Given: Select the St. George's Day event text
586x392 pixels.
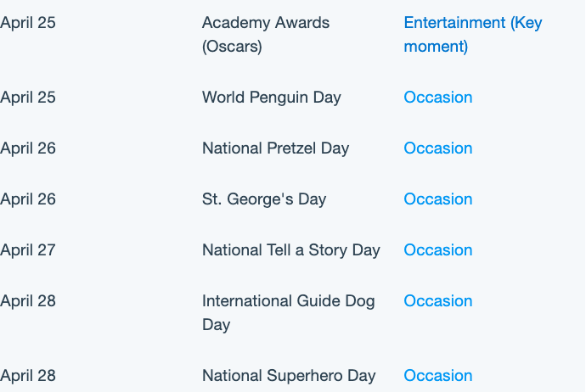Looking at the screenshot, I should [264, 199].
